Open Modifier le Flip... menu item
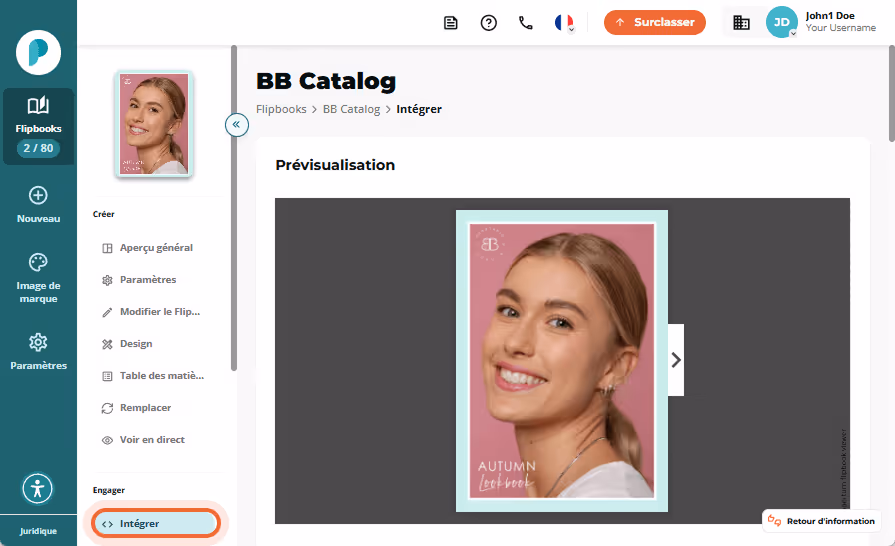895x546 pixels. [x=155, y=312]
